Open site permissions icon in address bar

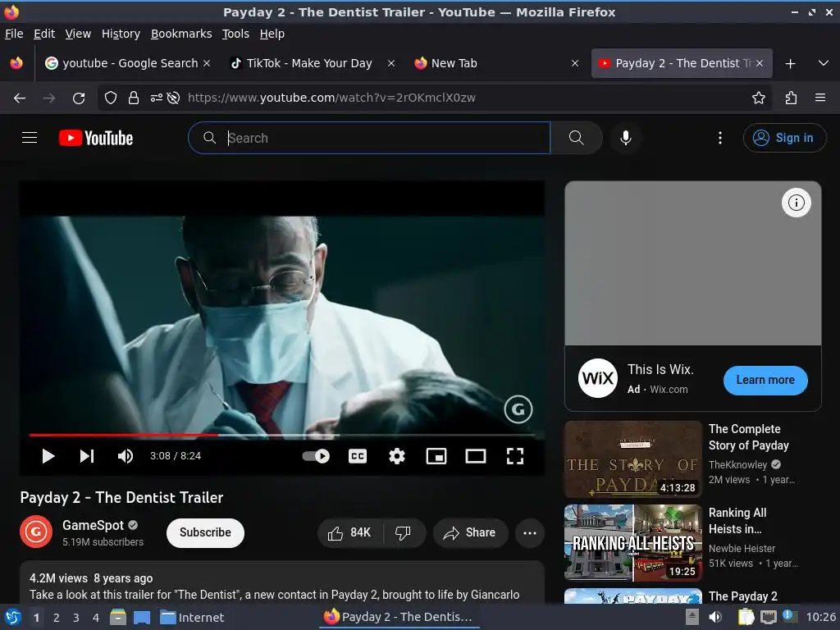tap(157, 98)
